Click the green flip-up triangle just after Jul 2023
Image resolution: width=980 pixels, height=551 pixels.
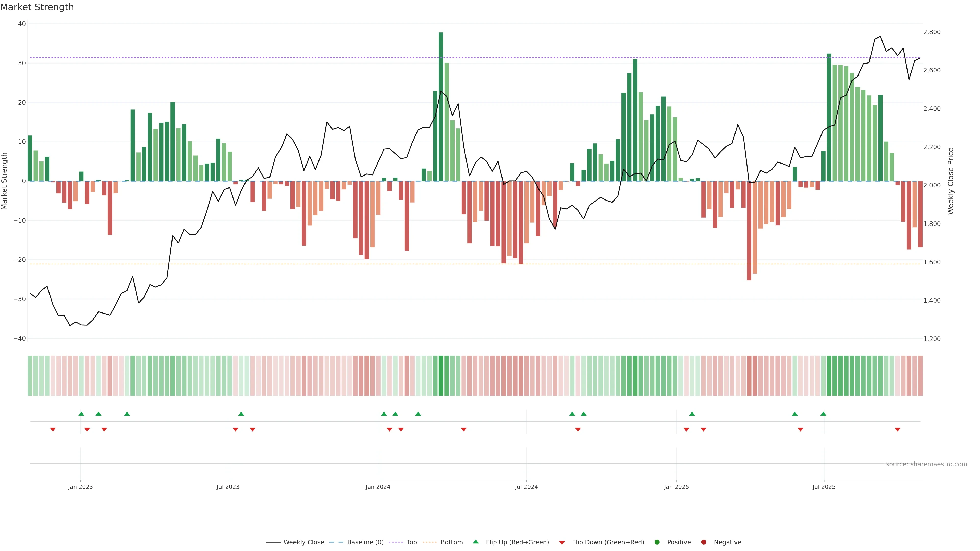[241, 414]
